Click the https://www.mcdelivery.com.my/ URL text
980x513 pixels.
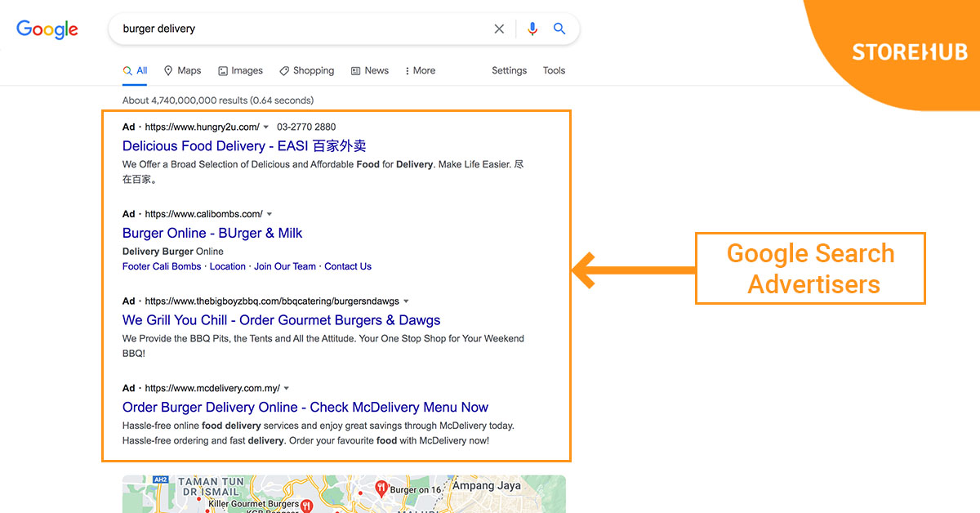[212, 389]
